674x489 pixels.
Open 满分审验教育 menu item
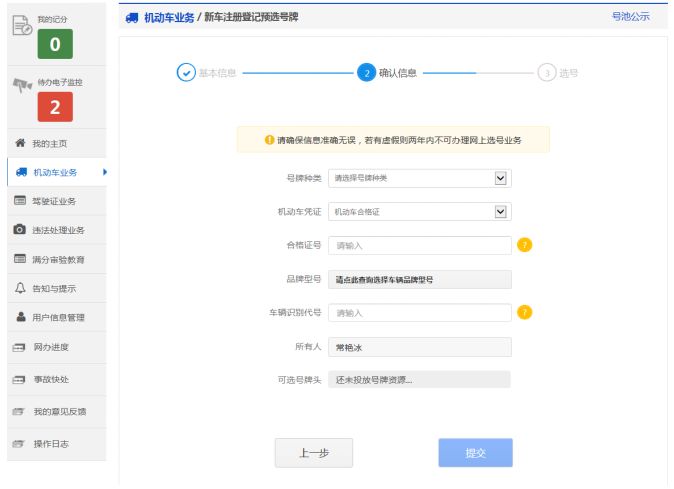(x=57, y=259)
